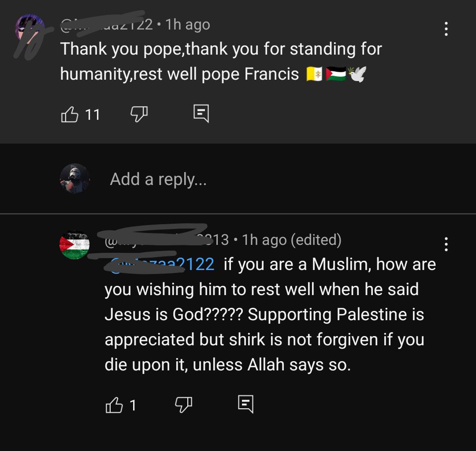Open three-dot menu for the reply comment
476x451 pixels.
[446, 244]
